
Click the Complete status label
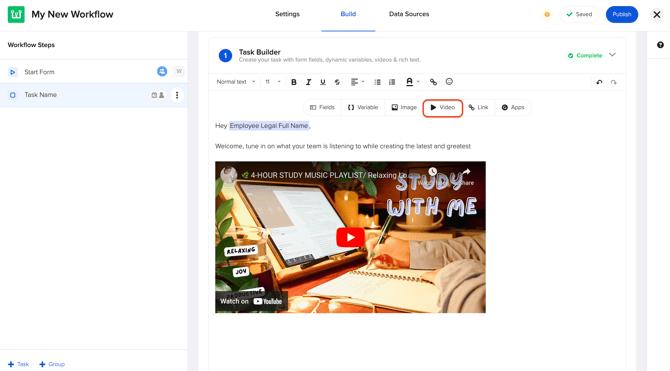pos(585,56)
